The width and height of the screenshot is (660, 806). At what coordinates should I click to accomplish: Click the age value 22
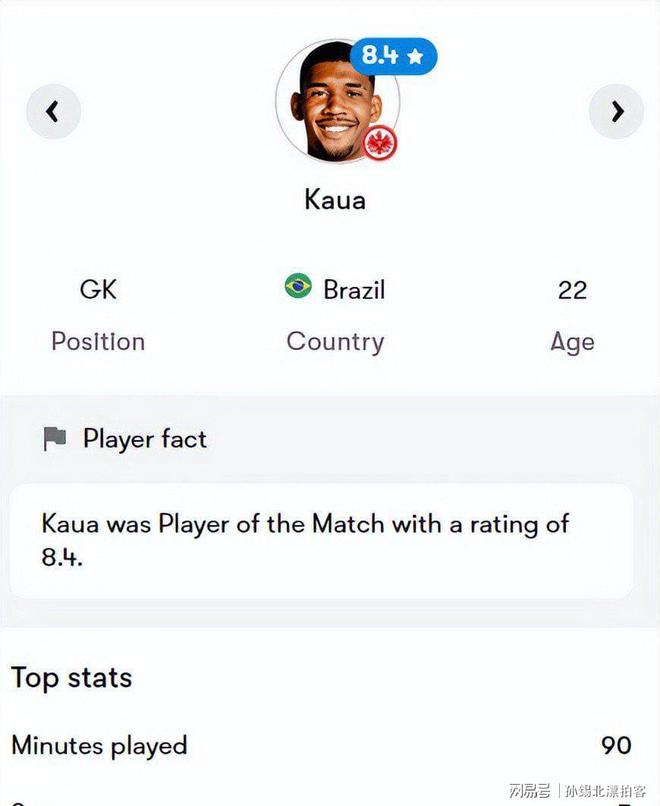[x=572, y=290]
